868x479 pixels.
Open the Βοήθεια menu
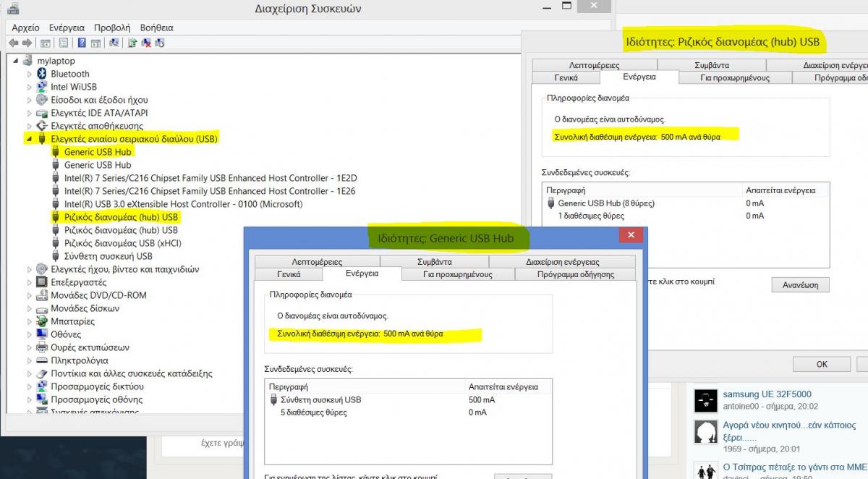[157, 27]
